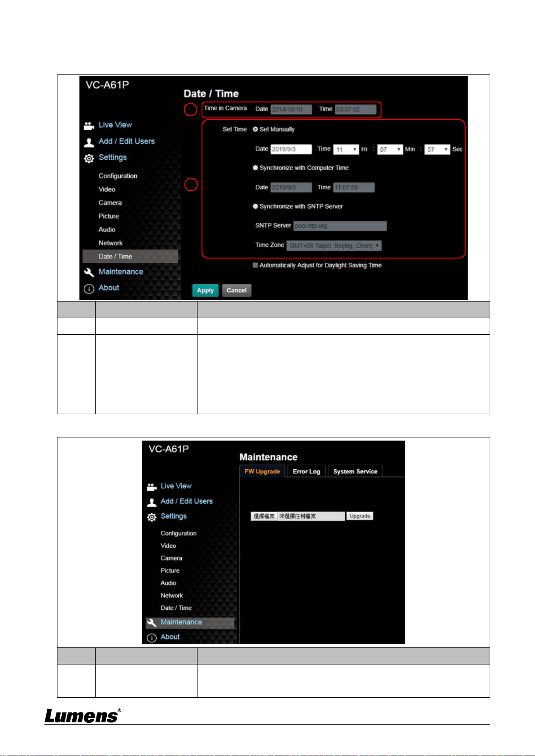Open Camera in Maintenance screenshot sidebar

coord(171,559)
